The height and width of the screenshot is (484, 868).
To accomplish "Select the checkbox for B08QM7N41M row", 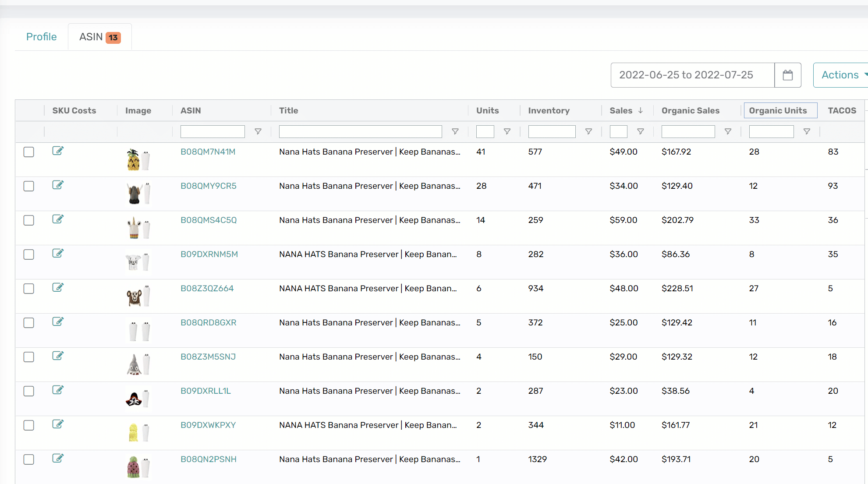I will pyautogui.click(x=29, y=152).
